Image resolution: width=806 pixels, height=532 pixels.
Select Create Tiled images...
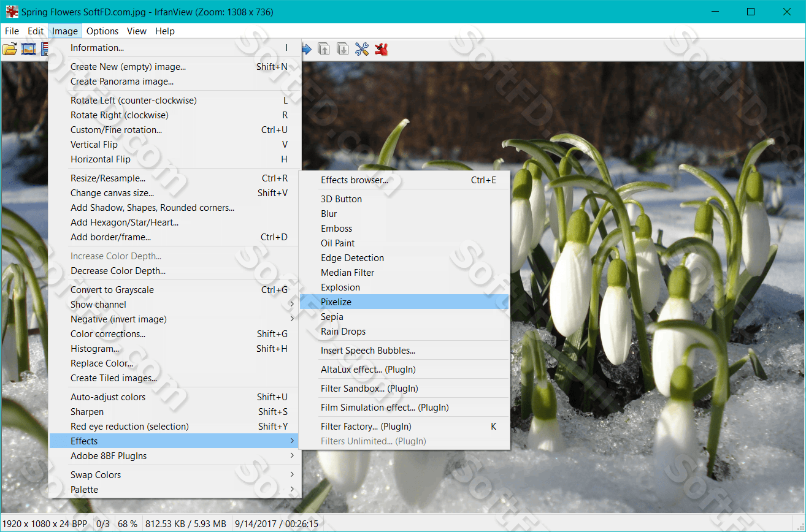click(175, 378)
